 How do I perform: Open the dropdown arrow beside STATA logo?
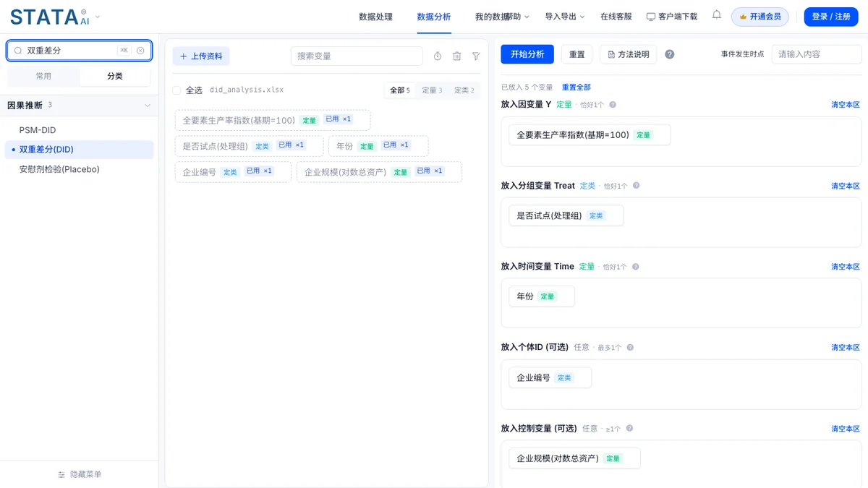tap(98, 17)
